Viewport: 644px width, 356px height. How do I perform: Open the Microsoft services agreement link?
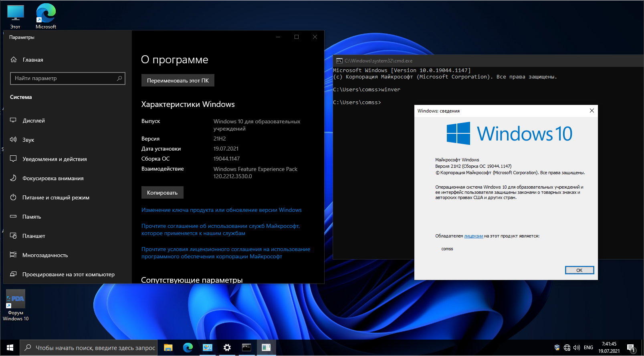click(220, 230)
